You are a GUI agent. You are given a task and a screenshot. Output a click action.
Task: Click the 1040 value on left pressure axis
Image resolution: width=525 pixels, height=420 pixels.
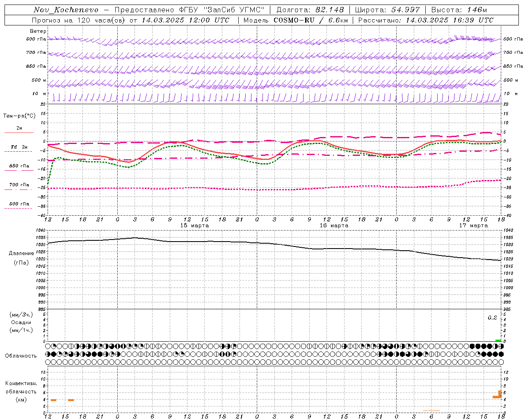[x=41, y=231]
